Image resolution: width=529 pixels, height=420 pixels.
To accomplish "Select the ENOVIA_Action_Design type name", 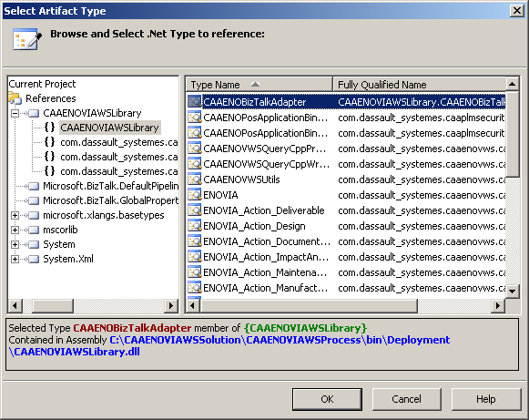I will click(254, 226).
